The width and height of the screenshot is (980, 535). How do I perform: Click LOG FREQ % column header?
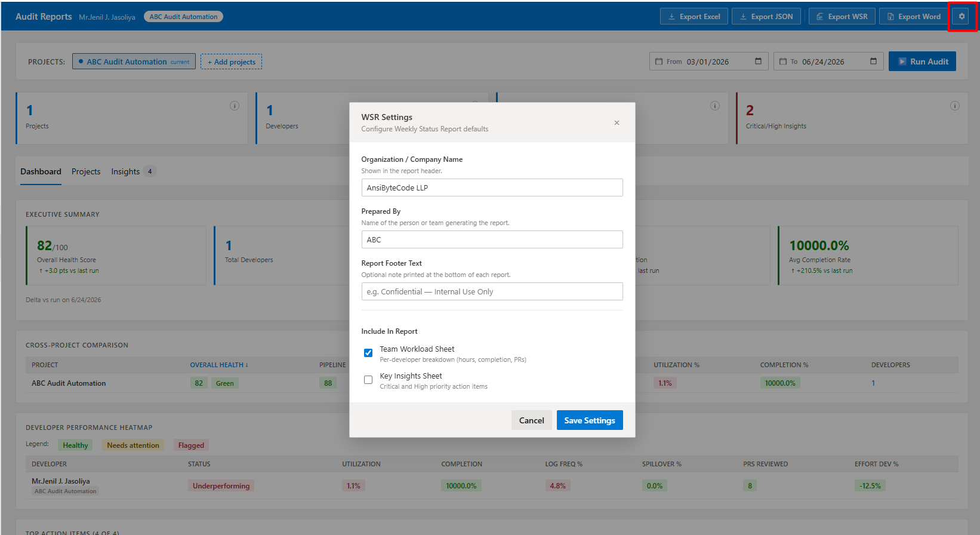(563, 464)
